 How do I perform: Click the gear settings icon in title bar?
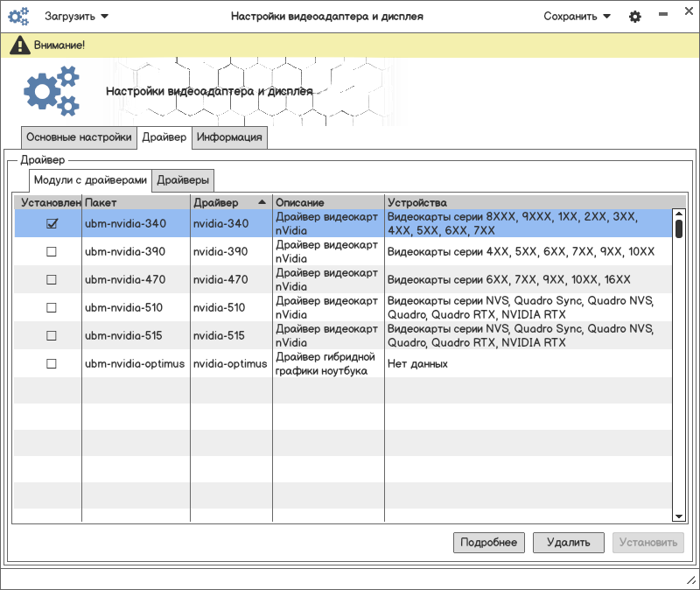pyautogui.click(x=635, y=17)
